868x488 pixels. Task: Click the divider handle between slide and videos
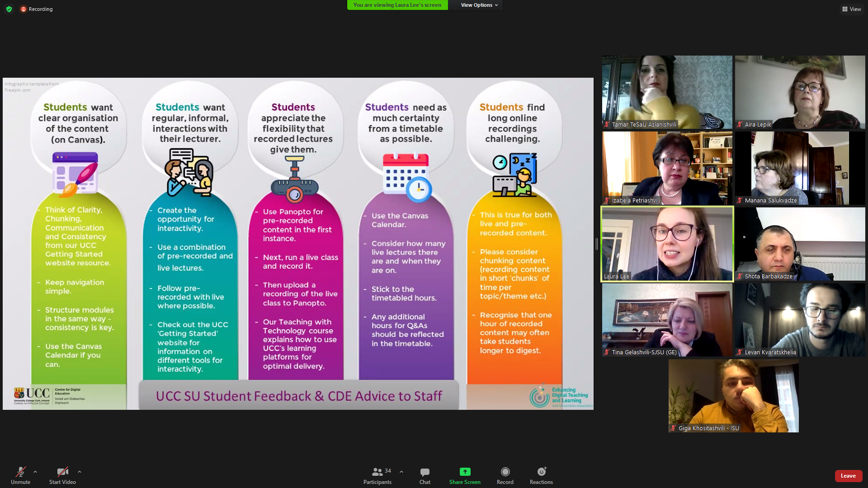pyautogui.click(x=597, y=244)
